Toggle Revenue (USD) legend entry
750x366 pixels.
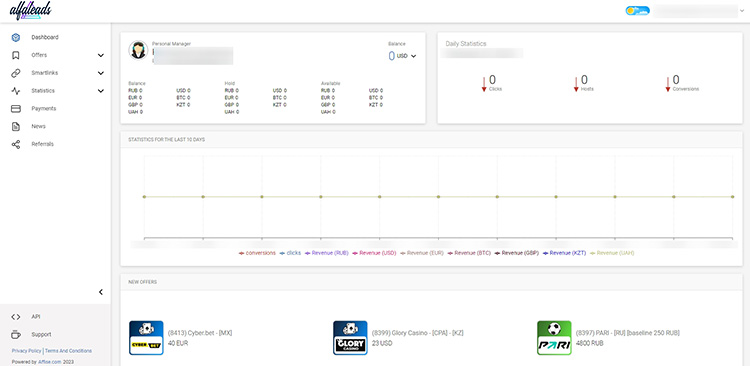click(374, 253)
